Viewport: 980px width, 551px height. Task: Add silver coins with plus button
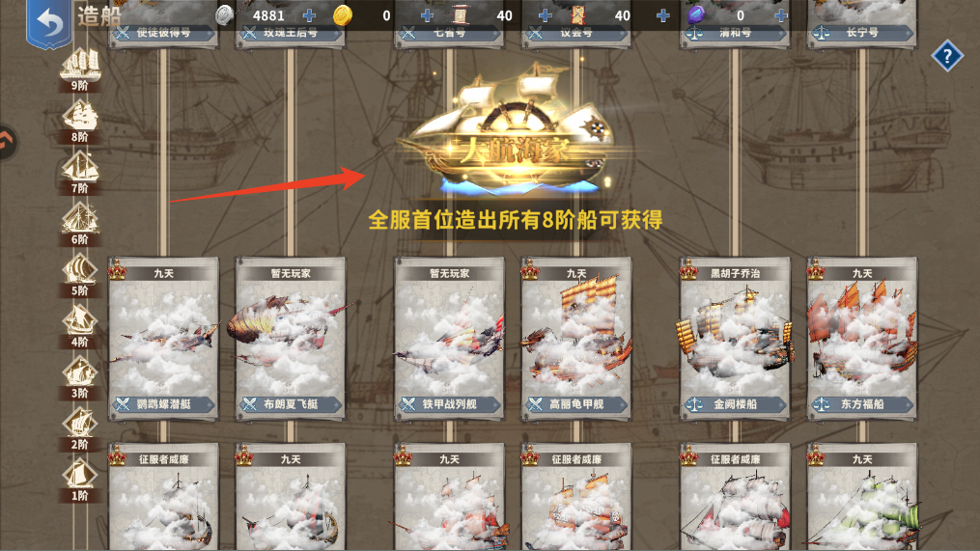click(x=309, y=15)
